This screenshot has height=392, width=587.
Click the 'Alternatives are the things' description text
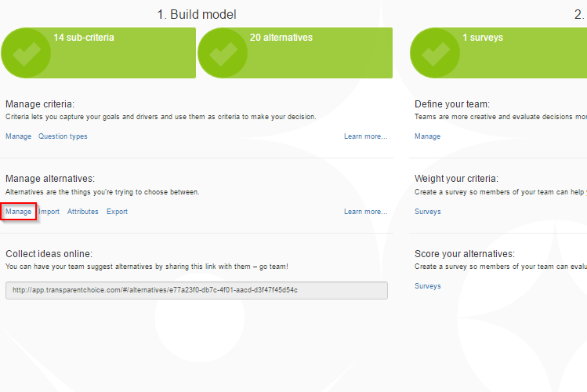(103, 192)
